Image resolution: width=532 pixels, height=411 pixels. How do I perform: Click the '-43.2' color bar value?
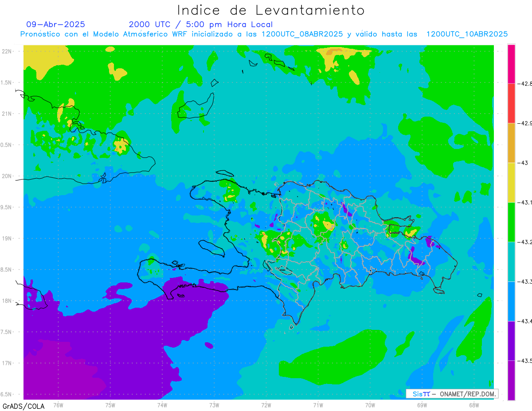tap(526, 242)
